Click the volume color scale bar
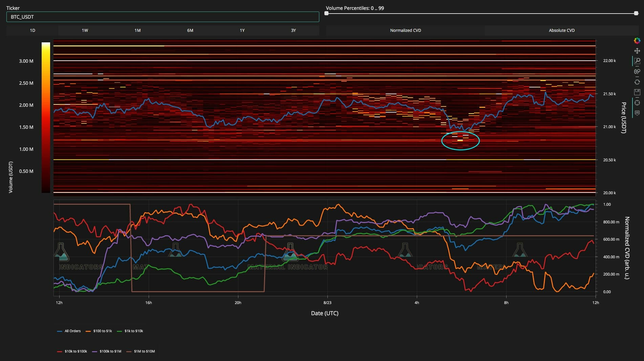Image resolution: width=644 pixels, height=361 pixels. click(46, 118)
